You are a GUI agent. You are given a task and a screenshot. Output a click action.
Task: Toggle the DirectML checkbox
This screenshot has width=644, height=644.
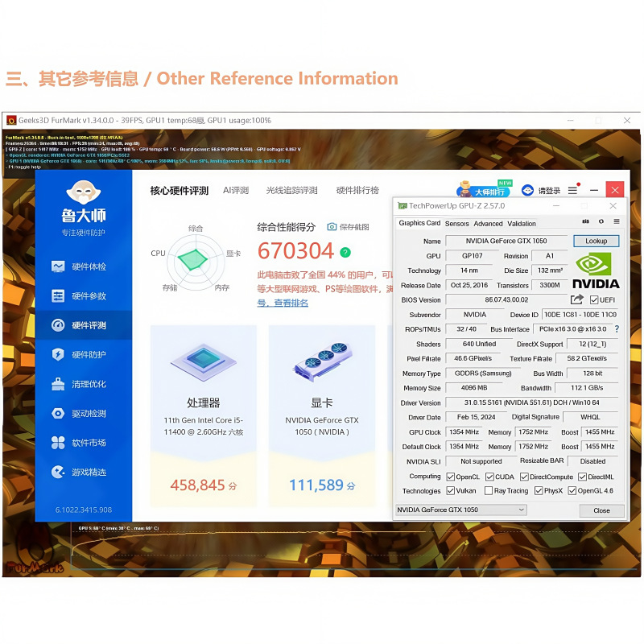point(582,477)
